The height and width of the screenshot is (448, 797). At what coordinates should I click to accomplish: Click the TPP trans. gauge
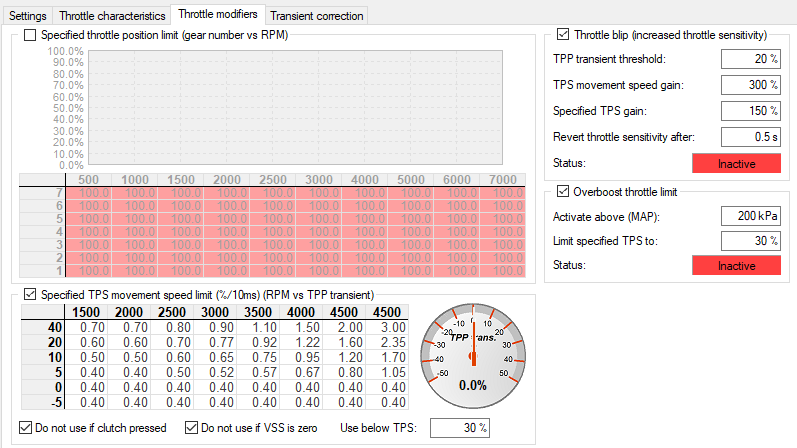[x=473, y=356]
